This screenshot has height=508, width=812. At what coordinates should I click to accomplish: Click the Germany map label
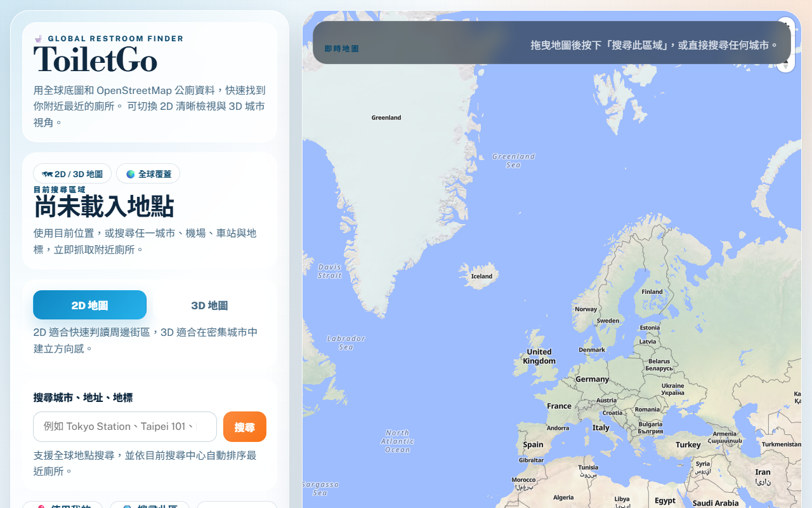592,379
